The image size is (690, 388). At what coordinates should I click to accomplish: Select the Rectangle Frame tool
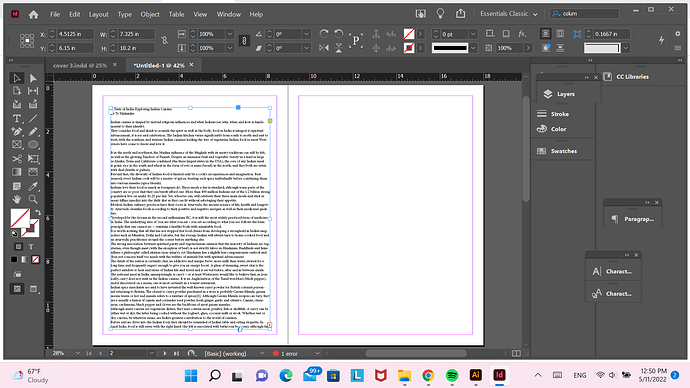click(x=17, y=145)
